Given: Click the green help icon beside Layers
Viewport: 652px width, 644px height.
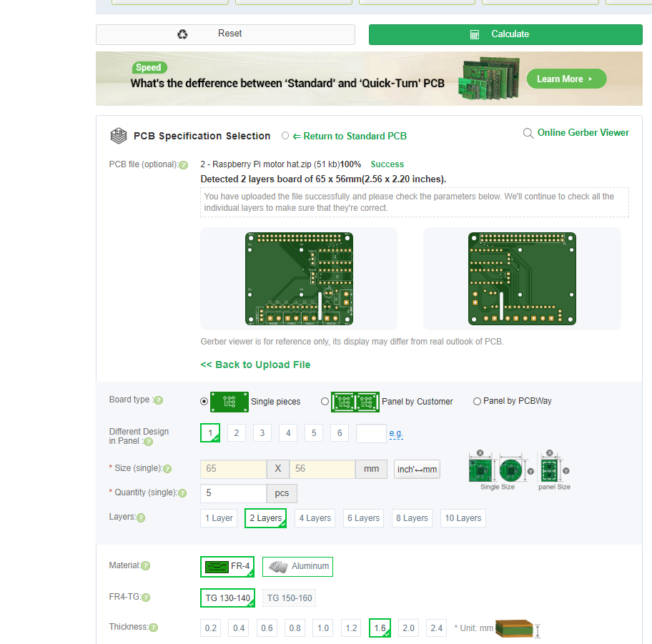Looking at the screenshot, I should click(142, 517).
